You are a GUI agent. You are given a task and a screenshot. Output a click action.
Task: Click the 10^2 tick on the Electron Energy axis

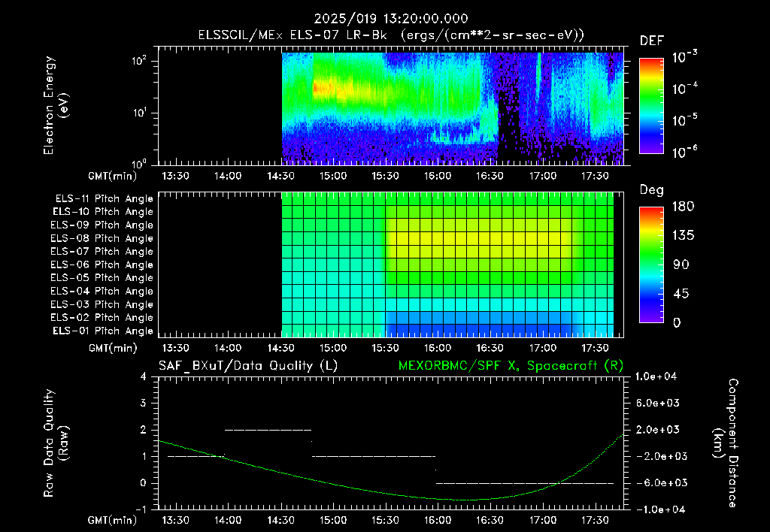[x=139, y=61]
